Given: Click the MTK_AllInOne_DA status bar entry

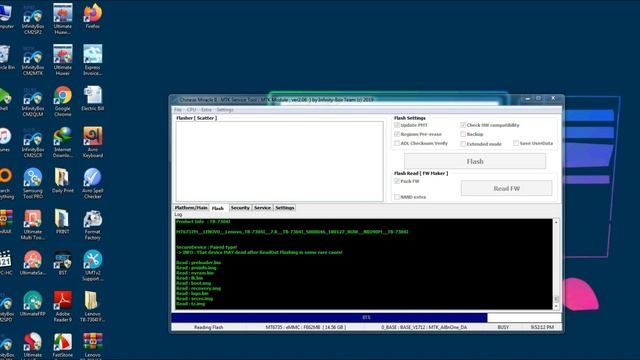Looking at the screenshot, I should (424, 327).
